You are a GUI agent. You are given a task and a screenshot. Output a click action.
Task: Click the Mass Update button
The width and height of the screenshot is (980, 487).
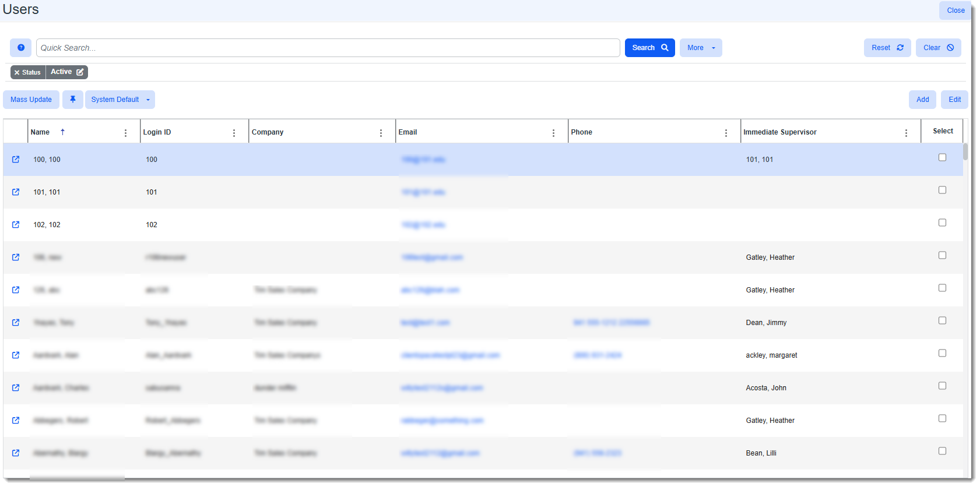point(31,100)
